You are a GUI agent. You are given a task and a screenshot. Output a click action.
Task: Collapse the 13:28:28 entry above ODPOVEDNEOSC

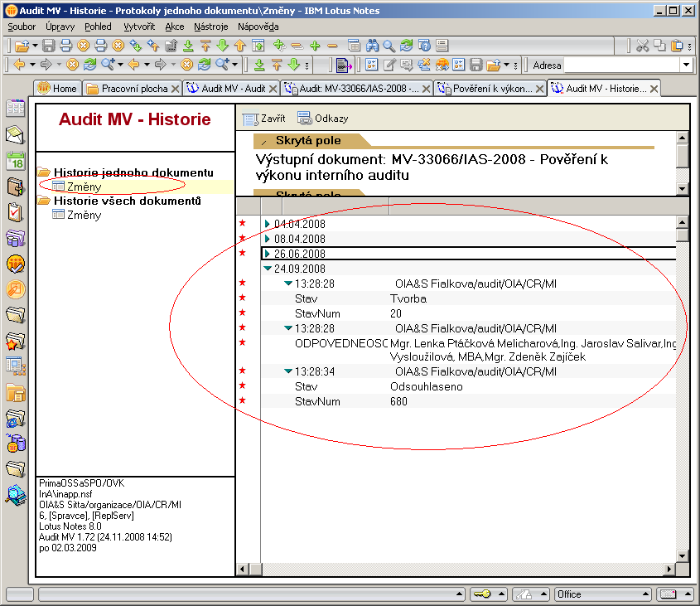click(x=288, y=328)
